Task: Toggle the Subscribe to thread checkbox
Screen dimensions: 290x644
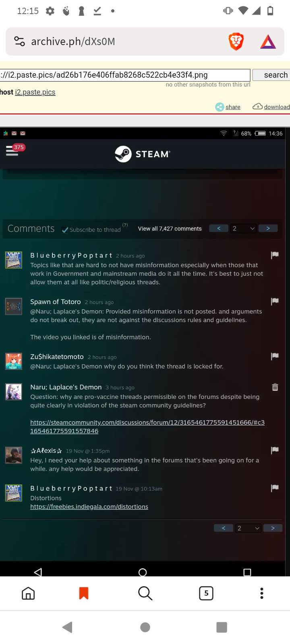Action: (64, 230)
